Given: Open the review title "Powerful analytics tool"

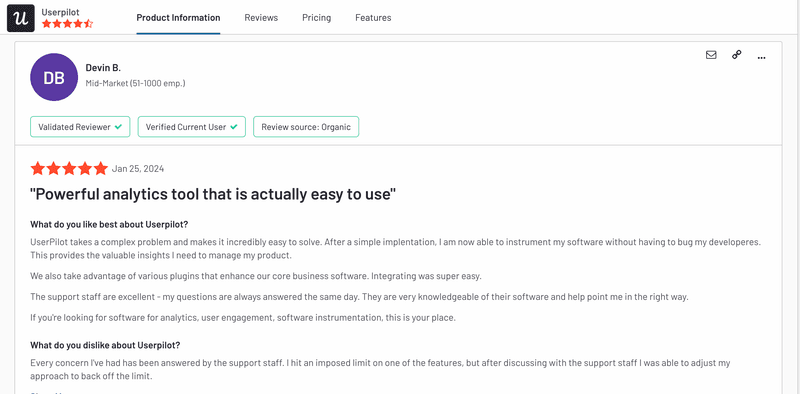Looking at the screenshot, I should (213, 194).
